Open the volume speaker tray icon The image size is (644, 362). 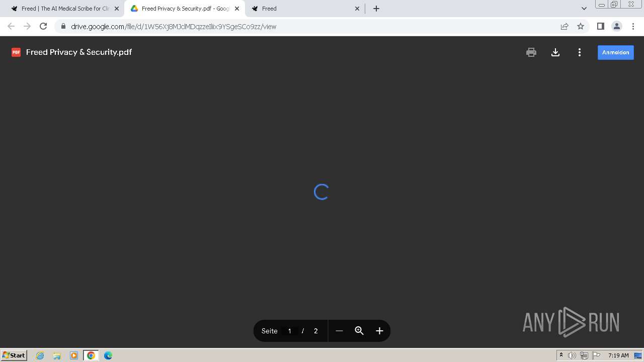point(572,355)
